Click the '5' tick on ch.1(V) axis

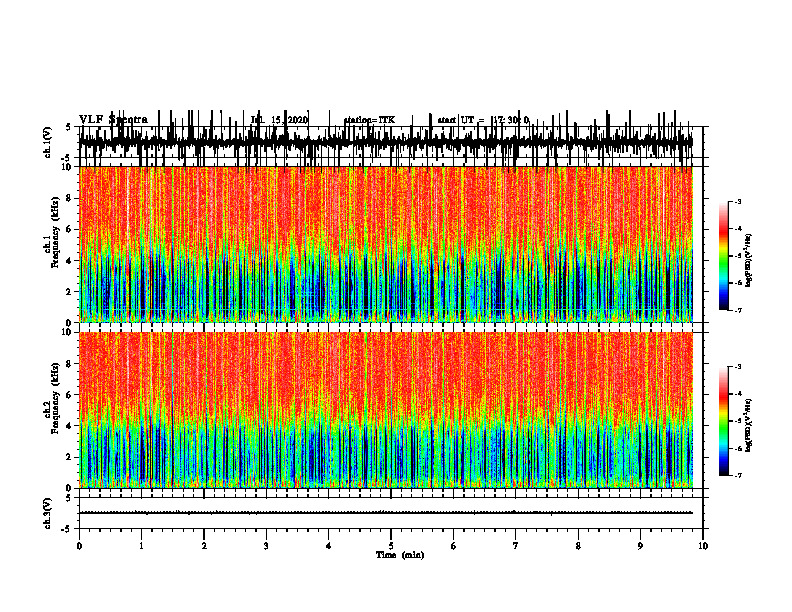click(68, 127)
